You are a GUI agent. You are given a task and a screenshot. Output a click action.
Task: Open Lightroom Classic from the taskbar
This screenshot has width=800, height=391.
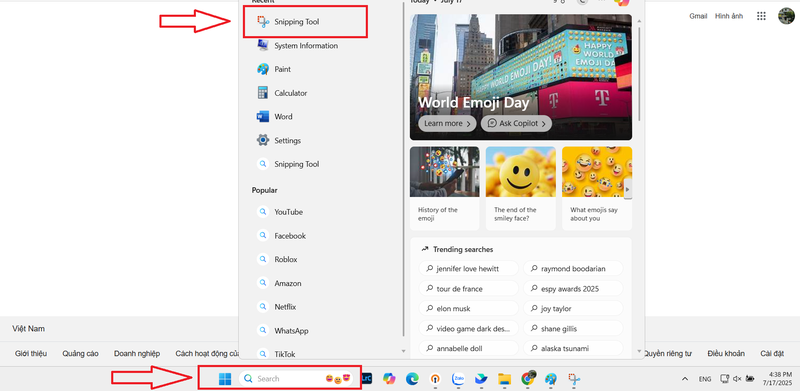point(366,379)
